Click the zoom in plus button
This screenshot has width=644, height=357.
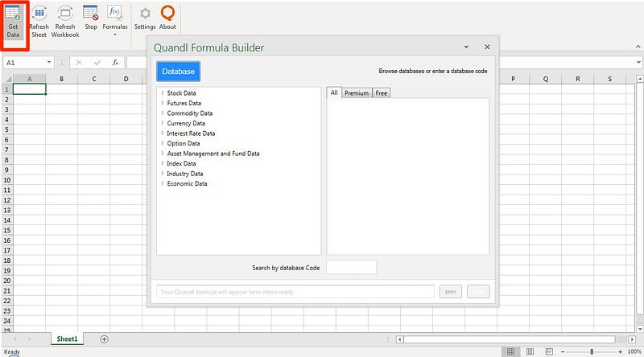point(620,351)
